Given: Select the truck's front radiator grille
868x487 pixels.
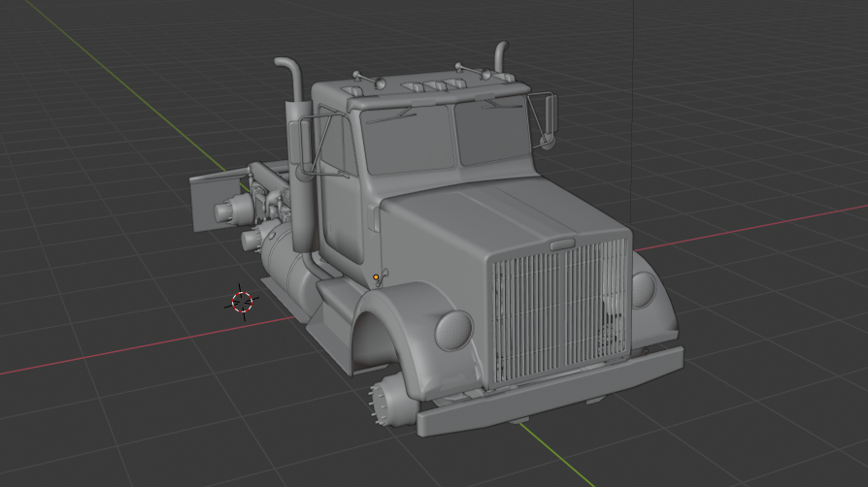Looking at the screenshot, I should [561, 310].
